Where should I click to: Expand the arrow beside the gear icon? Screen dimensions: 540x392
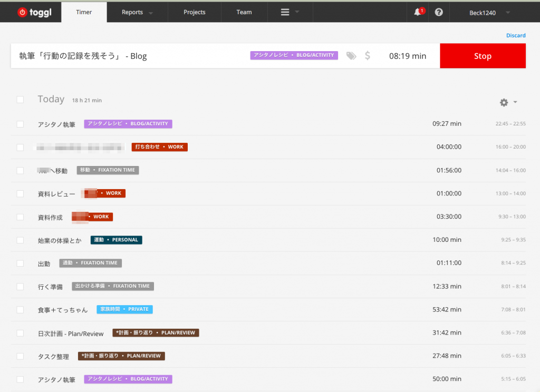pyautogui.click(x=515, y=102)
